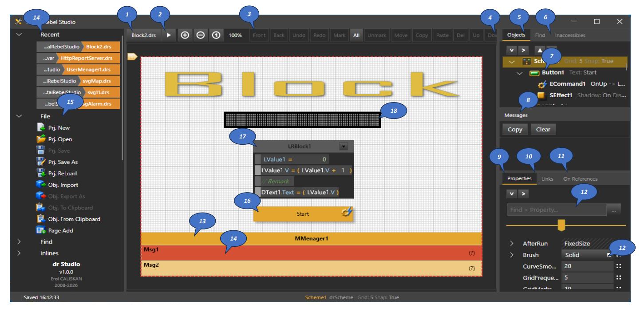Click the Unmark toolbar button

[377, 35]
